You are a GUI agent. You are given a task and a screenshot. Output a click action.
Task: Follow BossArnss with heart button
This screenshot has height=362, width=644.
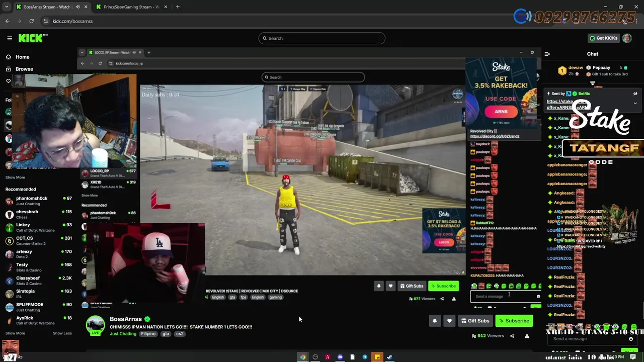point(449,321)
